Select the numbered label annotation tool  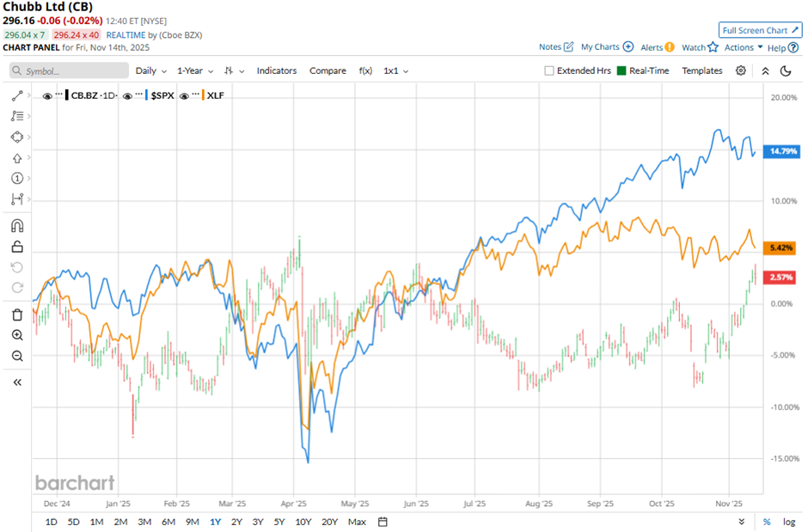[17, 178]
